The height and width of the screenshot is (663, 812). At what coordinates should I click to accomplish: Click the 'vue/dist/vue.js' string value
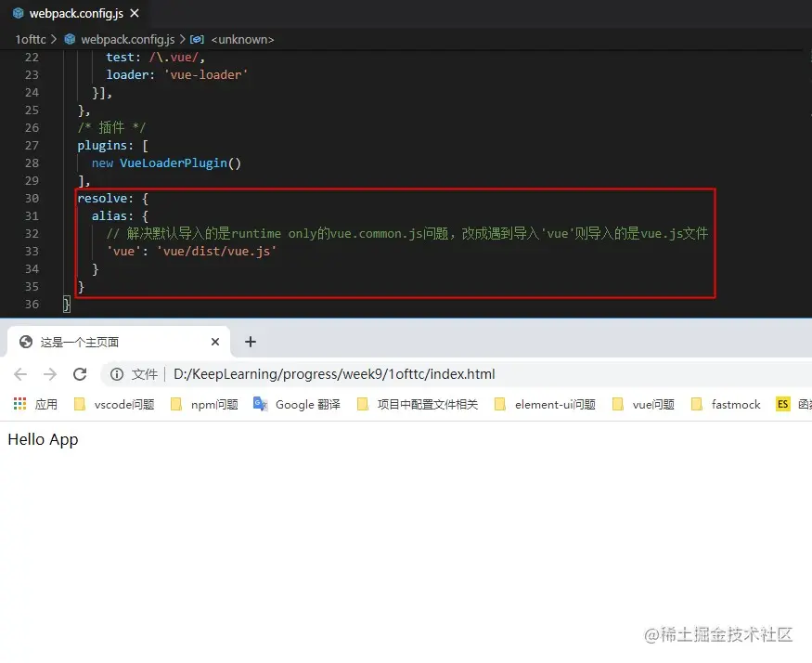click(x=216, y=252)
